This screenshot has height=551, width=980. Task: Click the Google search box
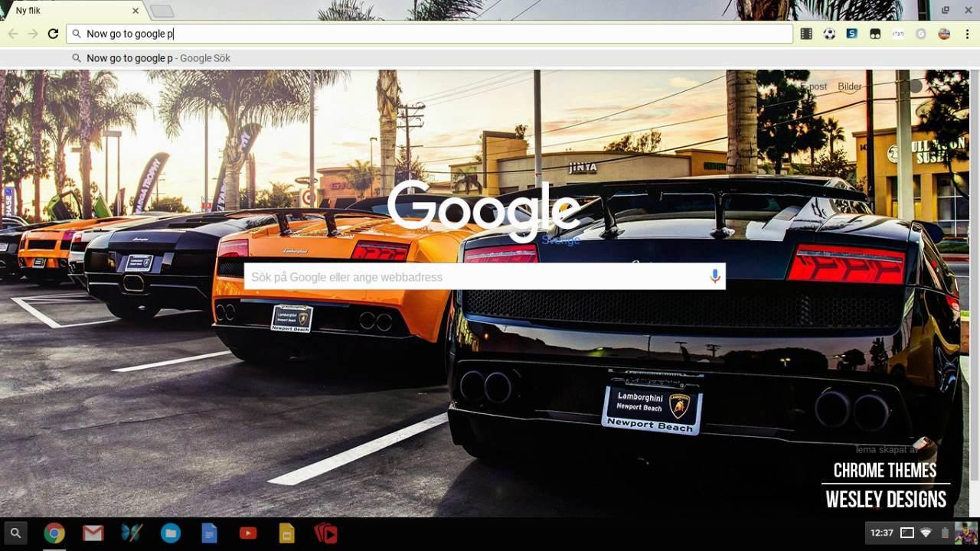click(485, 276)
